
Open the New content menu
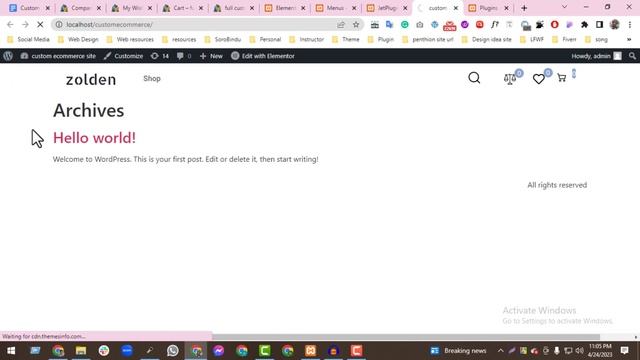pos(211,56)
